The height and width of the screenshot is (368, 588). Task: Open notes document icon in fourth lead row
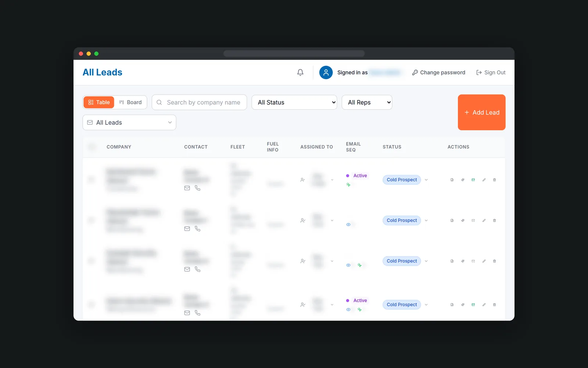tap(452, 305)
